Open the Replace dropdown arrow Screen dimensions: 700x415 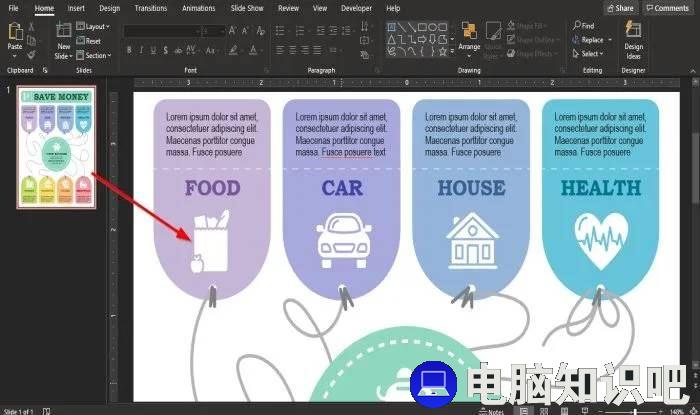click(x=610, y=40)
